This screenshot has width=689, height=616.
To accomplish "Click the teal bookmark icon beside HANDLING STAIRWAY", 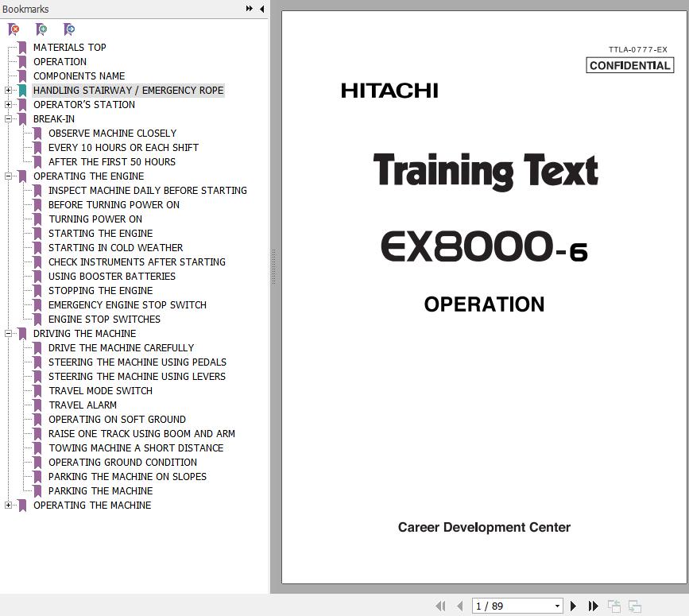I will click(x=22, y=91).
